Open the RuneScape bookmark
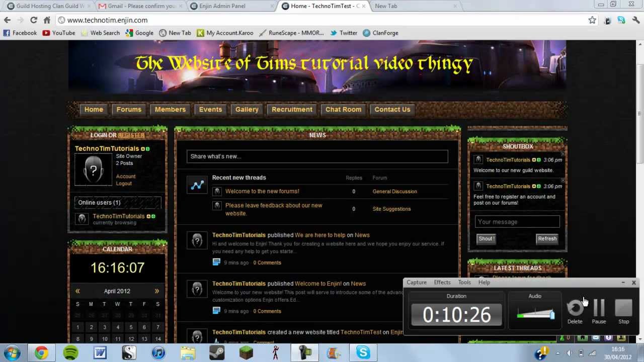Screen dimensions: 644x362 [291, 33]
